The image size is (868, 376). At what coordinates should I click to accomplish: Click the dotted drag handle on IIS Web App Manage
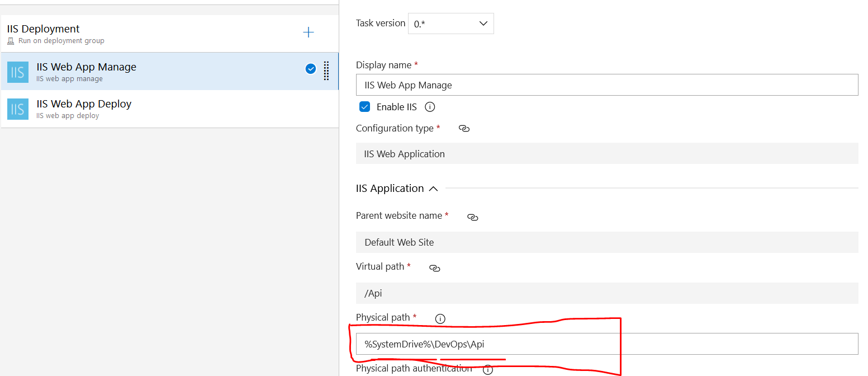[x=326, y=71]
